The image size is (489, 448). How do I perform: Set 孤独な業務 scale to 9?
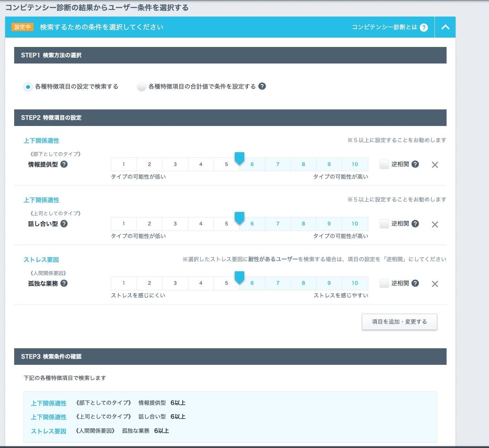coord(329,283)
